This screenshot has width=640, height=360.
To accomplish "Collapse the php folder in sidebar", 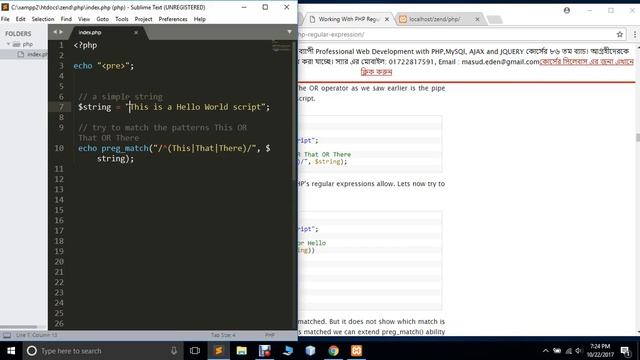I will click(8, 44).
